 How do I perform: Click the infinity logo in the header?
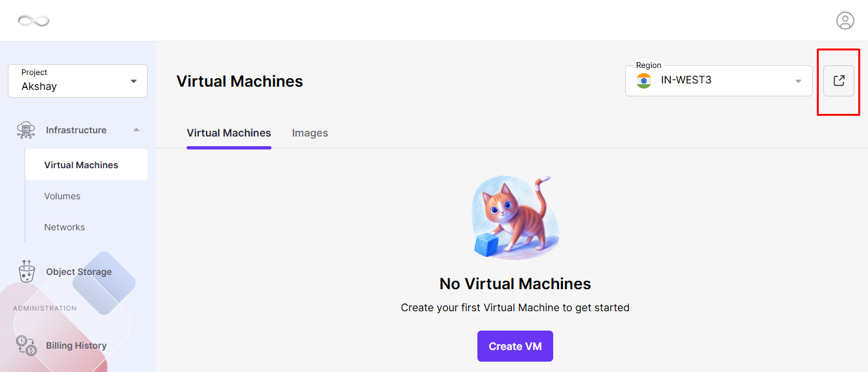tap(34, 21)
